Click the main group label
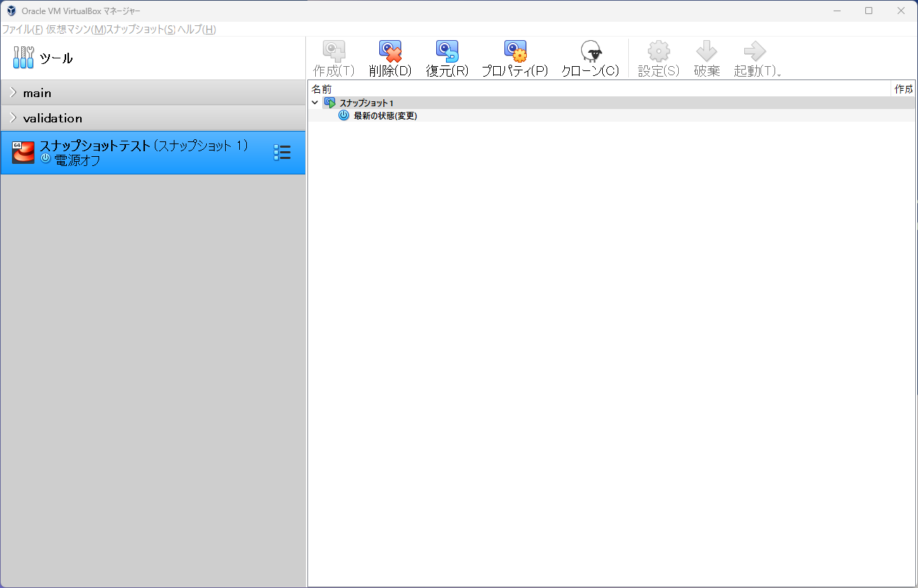918x588 pixels. [x=37, y=93]
